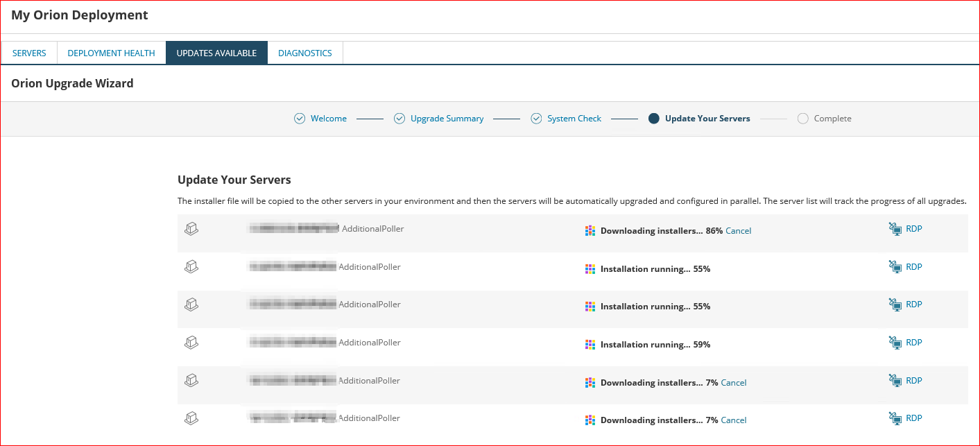Jump to the Upgrade Summary step
Screen dimensions: 980x446
pos(447,119)
